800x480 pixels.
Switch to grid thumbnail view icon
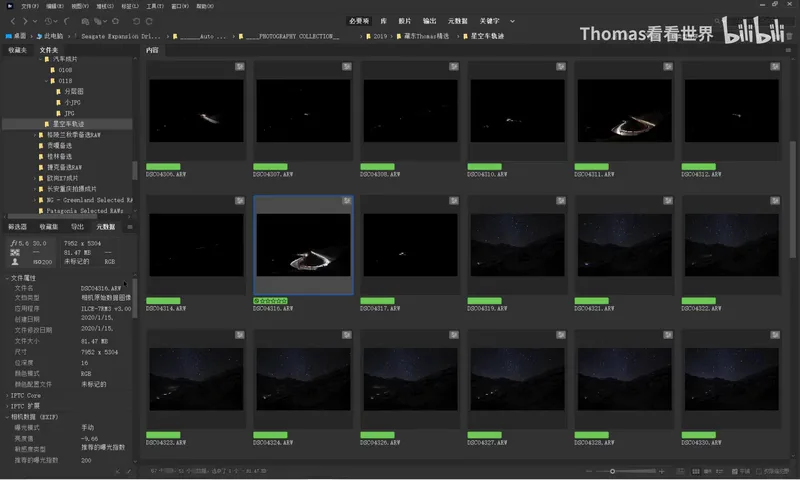click(695, 471)
